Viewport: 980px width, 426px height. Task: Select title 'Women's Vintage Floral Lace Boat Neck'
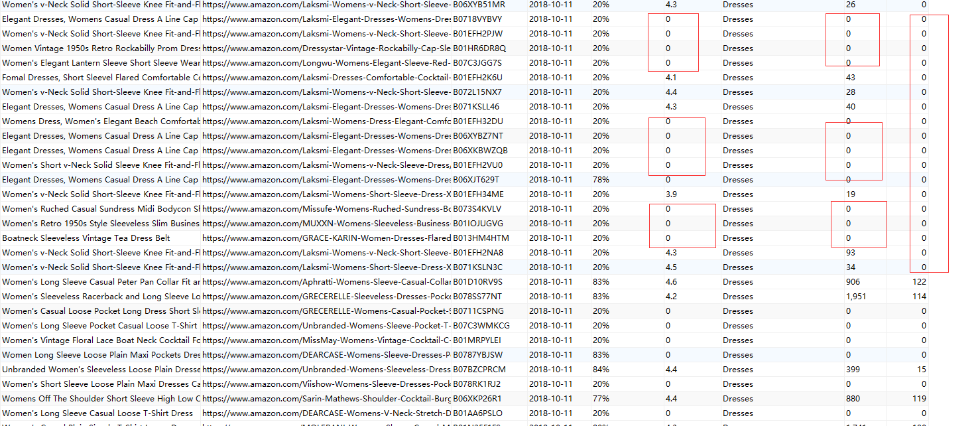click(x=101, y=340)
